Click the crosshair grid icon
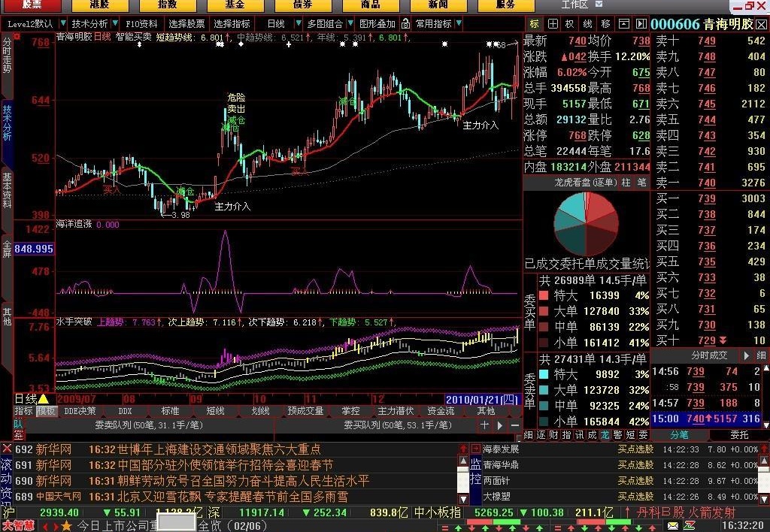Screen dimensions: 770x532 (553, 24)
